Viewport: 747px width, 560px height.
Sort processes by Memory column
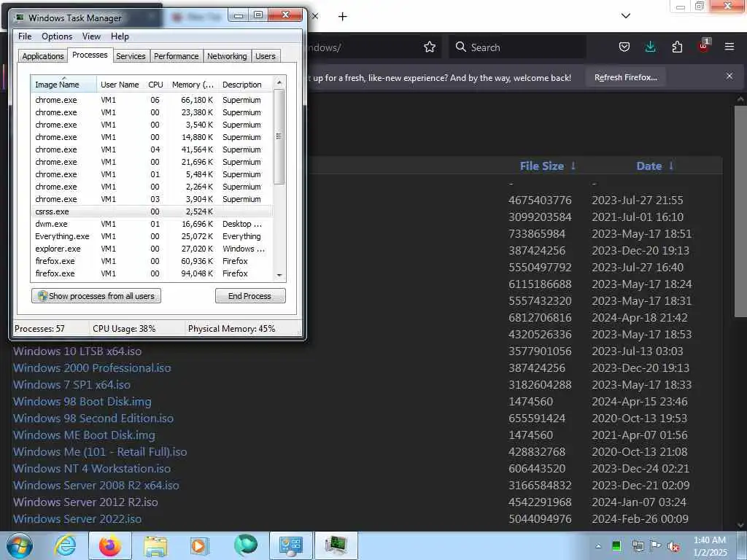pos(193,85)
